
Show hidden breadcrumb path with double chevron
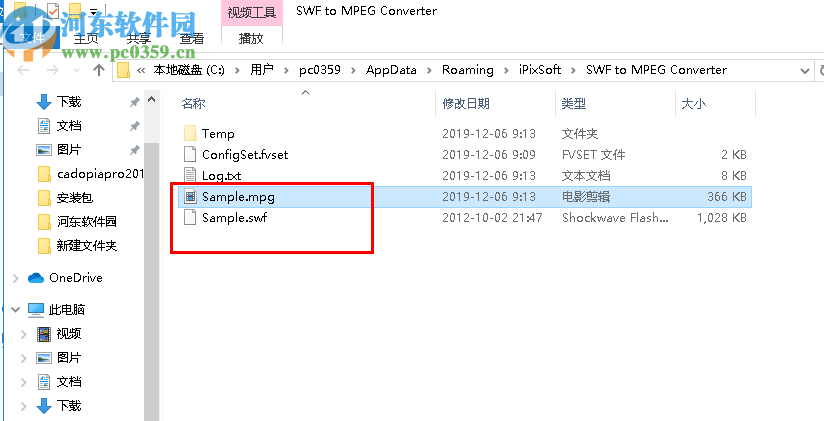click(140, 70)
